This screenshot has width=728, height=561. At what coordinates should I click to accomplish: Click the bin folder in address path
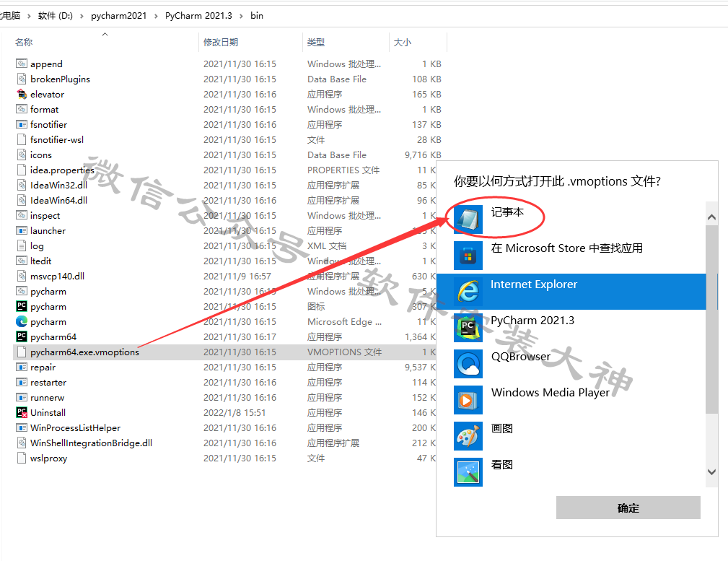pyautogui.click(x=257, y=16)
